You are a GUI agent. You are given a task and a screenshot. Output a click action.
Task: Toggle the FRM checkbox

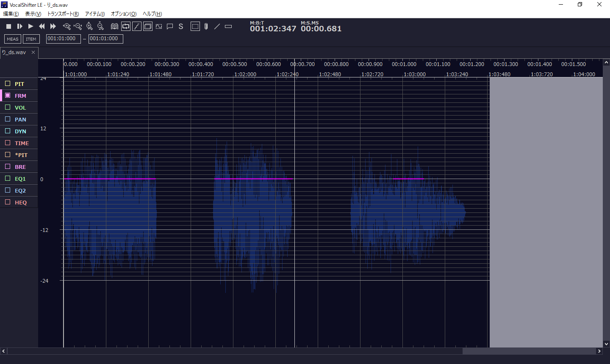click(8, 96)
